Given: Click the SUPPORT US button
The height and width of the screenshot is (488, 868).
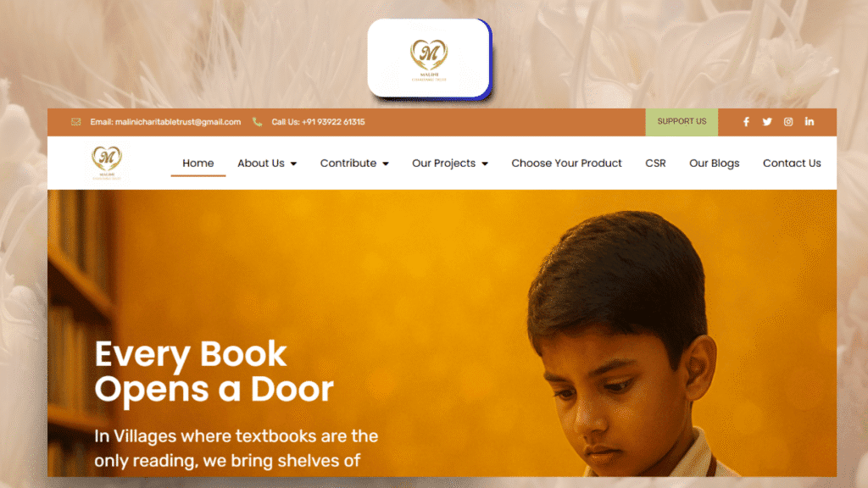Looking at the screenshot, I should 682,122.
